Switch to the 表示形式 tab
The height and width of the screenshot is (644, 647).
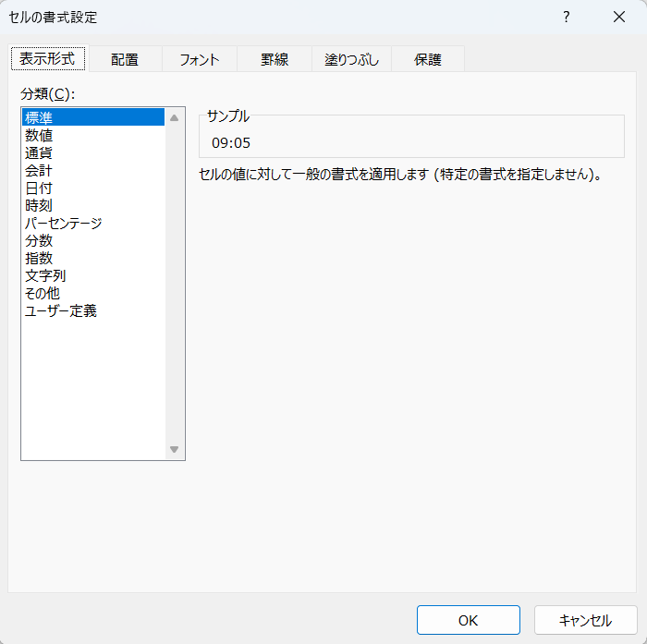[x=48, y=58]
